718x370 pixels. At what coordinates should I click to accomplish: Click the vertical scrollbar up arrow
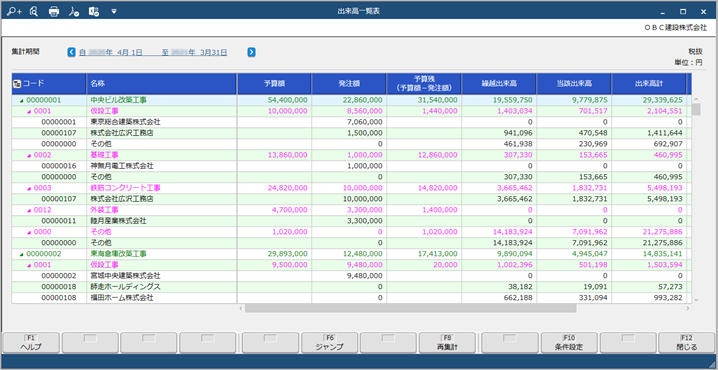click(696, 99)
